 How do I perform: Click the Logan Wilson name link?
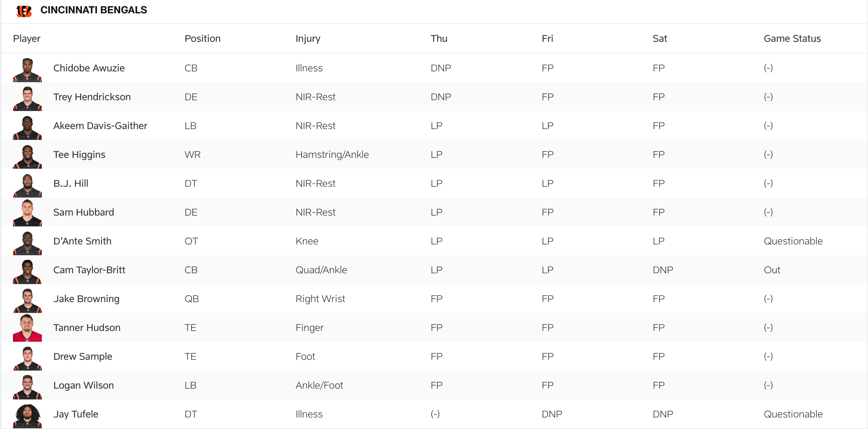(83, 385)
